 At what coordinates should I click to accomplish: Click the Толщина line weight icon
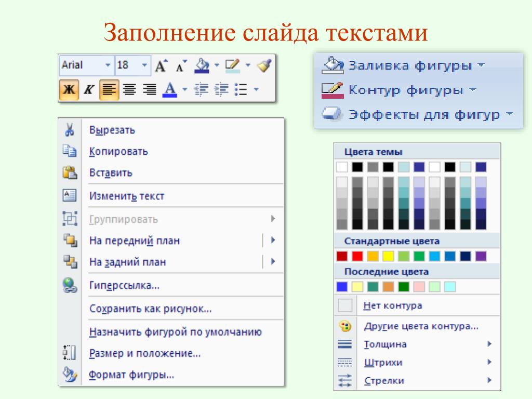(345, 344)
